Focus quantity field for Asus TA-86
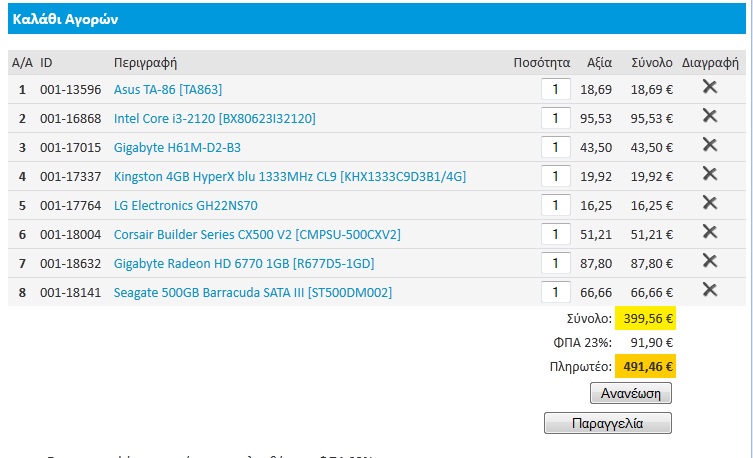Screen dimensions: 753x458 pos(556,89)
